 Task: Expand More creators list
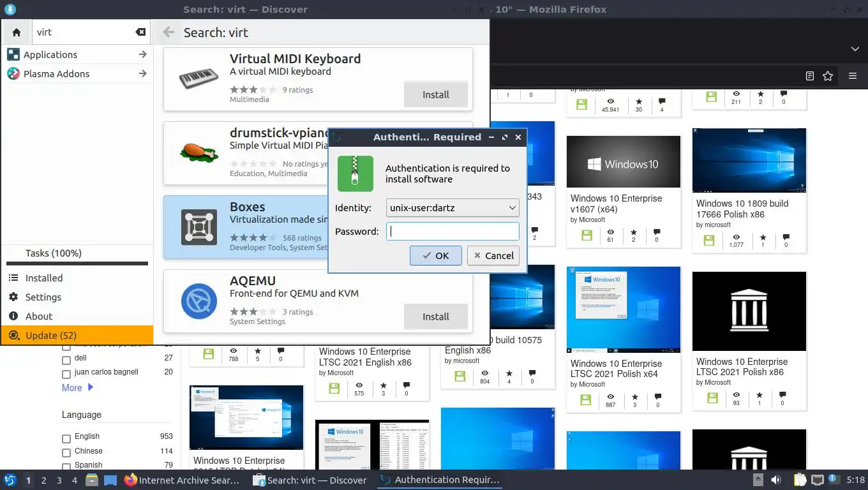pyautogui.click(x=77, y=387)
